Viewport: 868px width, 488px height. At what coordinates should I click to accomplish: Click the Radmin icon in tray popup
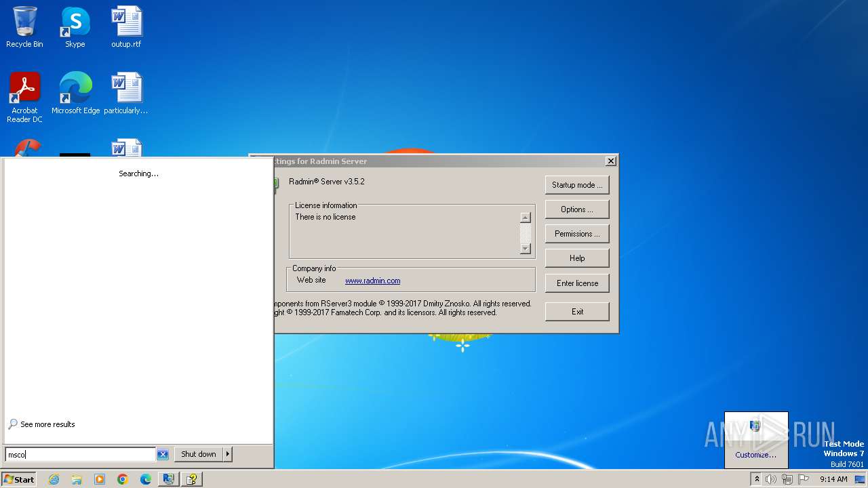(755, 426)
